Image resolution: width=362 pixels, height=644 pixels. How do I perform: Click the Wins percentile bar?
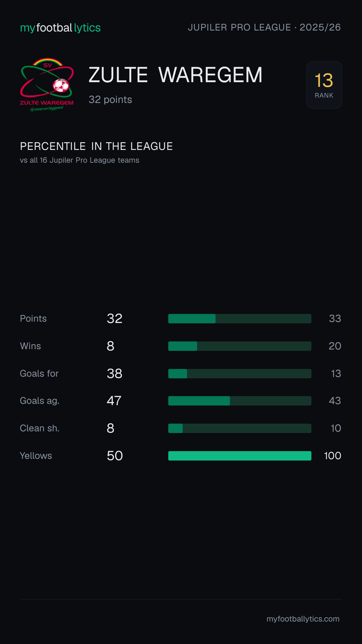pyautogui.click(x=240, y=346)
